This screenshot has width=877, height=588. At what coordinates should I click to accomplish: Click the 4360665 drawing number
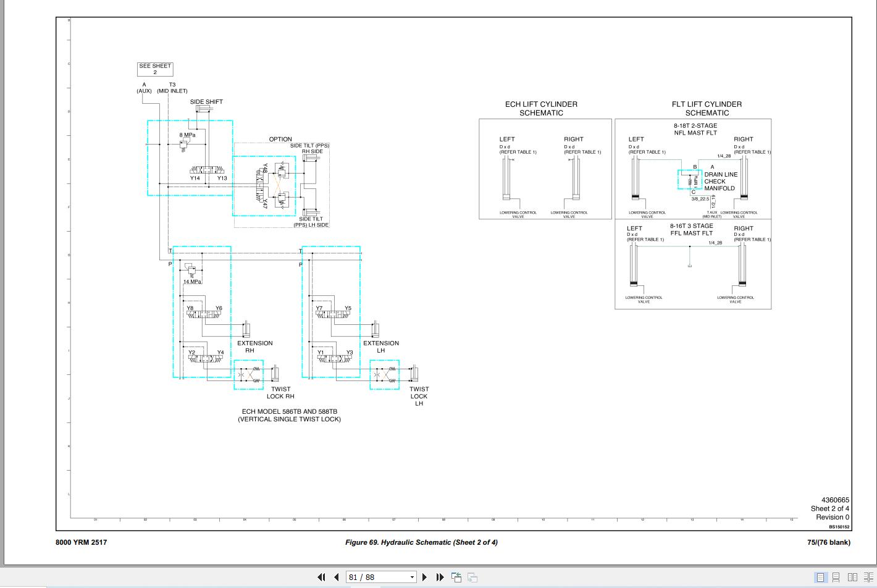click(x=835, y=500)
